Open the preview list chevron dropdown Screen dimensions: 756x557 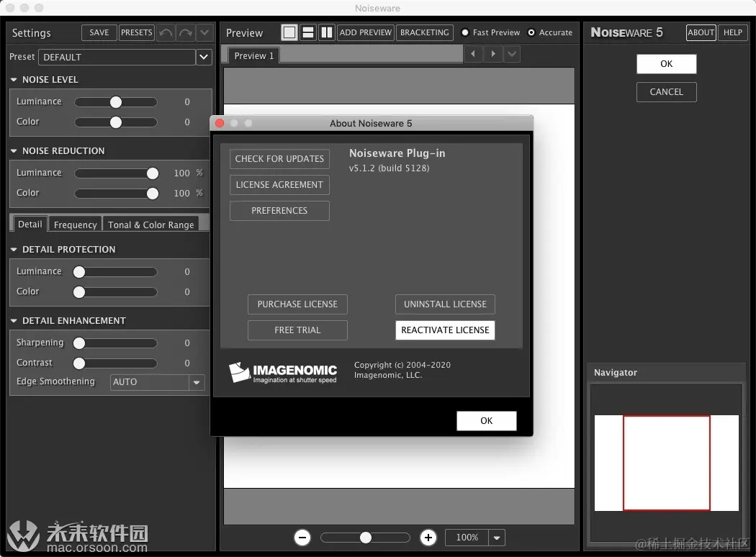click(512, 53)
